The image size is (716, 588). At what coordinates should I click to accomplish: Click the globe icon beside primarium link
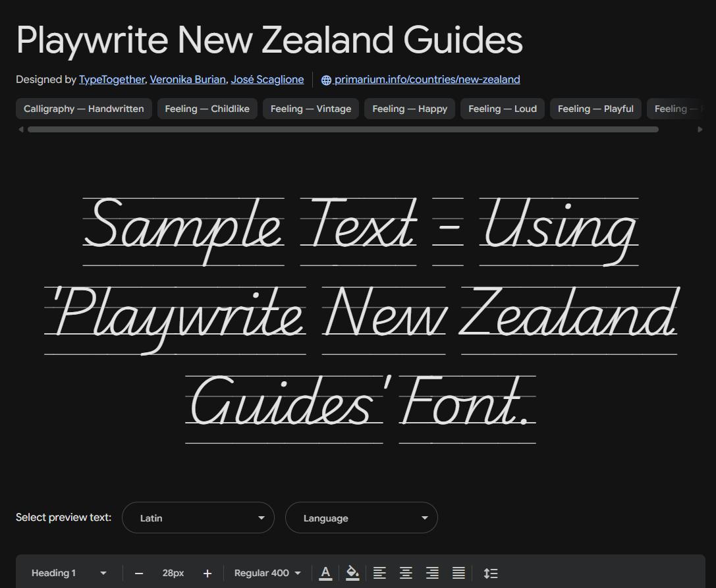(x=326, y=80)
